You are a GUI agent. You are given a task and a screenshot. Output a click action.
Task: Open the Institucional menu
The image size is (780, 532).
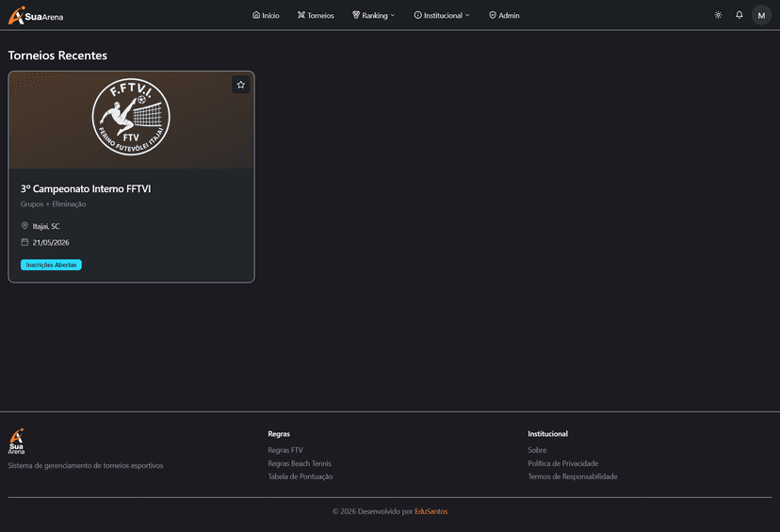tap(442, 15)
